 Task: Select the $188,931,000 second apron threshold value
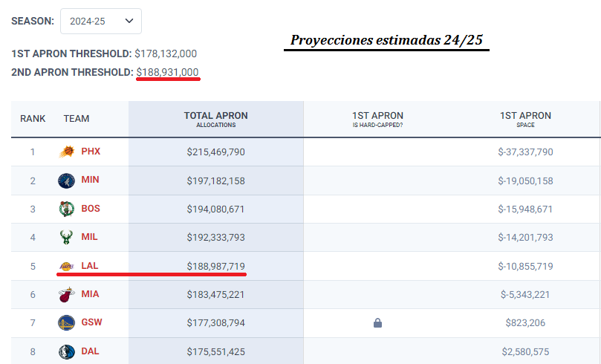click(x=167, y=72)
